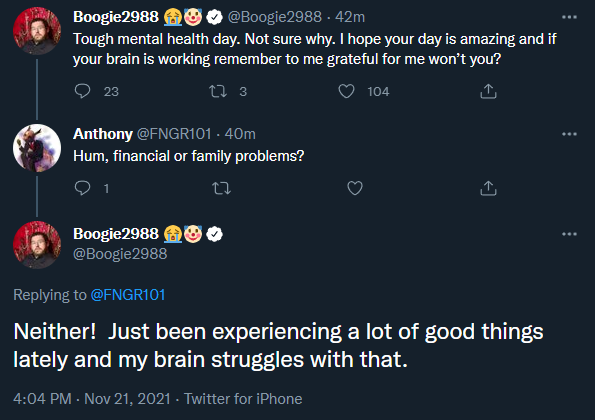The height and width of the screenshot is (420, 595).
Task: Open more options on the main reply tweet
Action: 569,234
